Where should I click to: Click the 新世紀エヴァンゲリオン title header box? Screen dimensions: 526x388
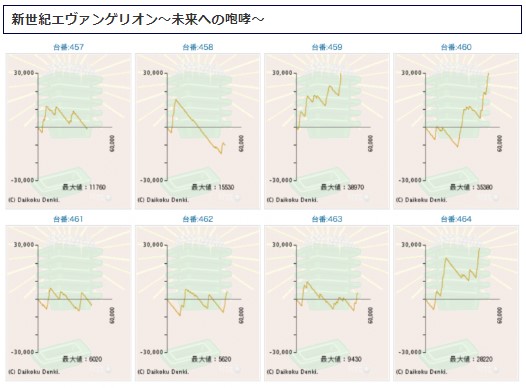[x=262, y=19]
